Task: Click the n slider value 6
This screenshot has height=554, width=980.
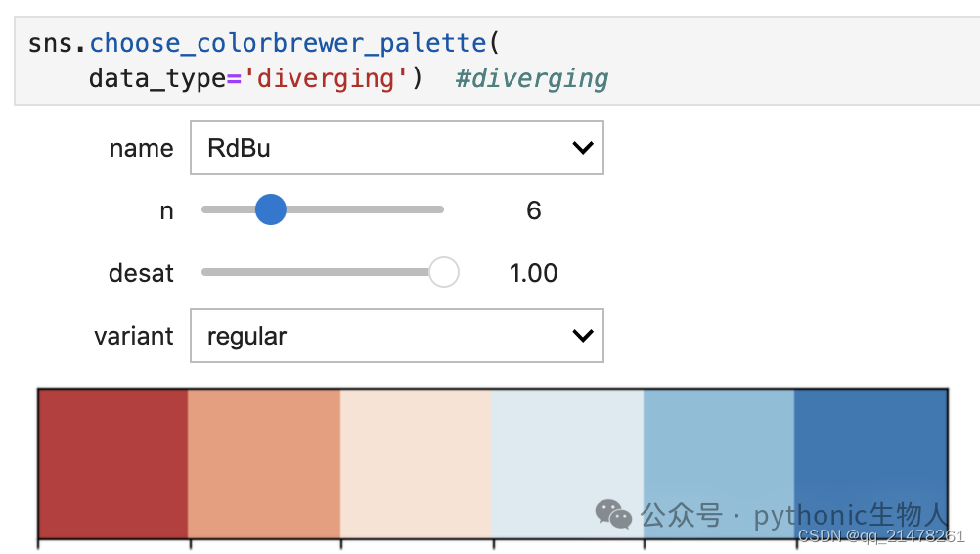Action: tap(534, 210)
